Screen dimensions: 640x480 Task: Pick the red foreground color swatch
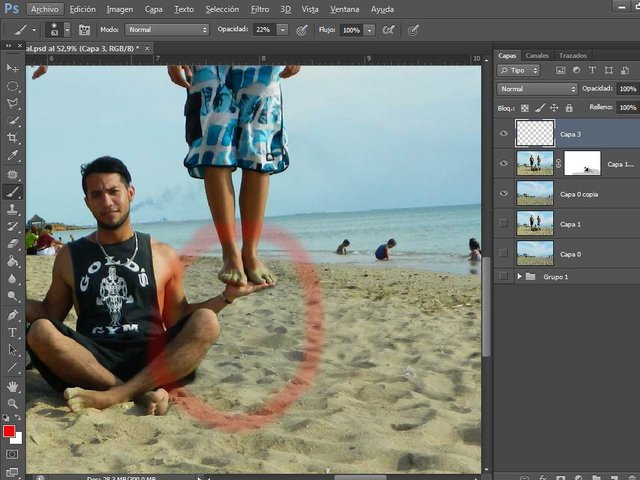pos(9,431)
